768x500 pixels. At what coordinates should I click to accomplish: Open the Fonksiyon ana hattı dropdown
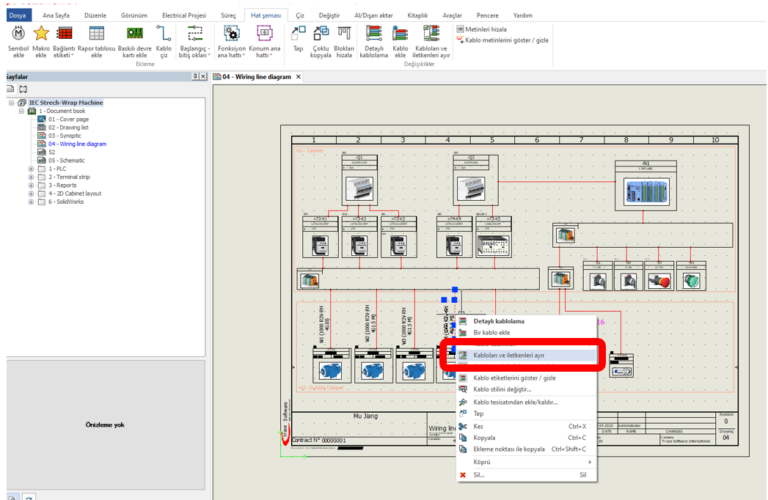click(x=231, y=54)
